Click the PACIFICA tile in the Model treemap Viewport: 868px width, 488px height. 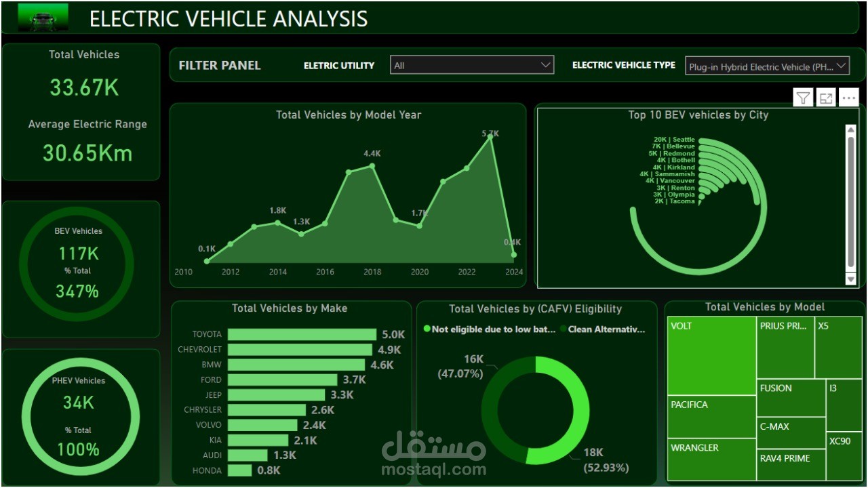tap(711, 417)
